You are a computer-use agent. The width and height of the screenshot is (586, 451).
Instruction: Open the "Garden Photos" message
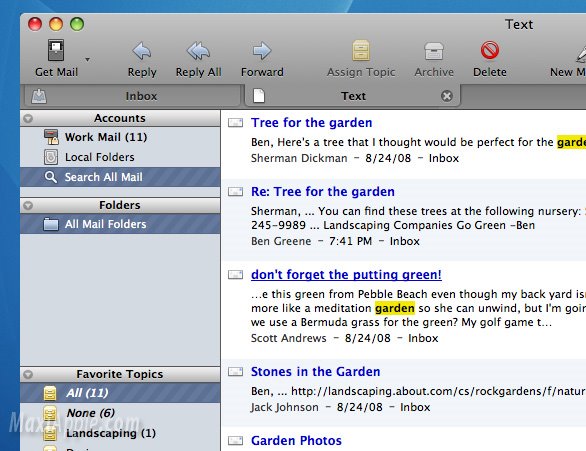point(296,441)
